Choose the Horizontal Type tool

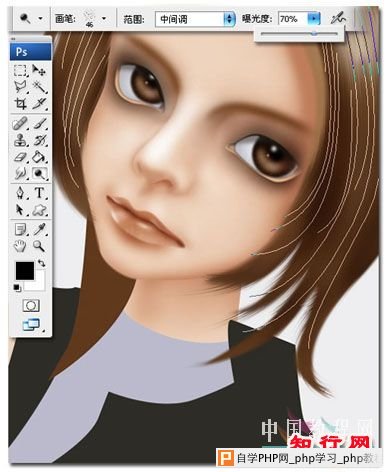coord(39,193)
